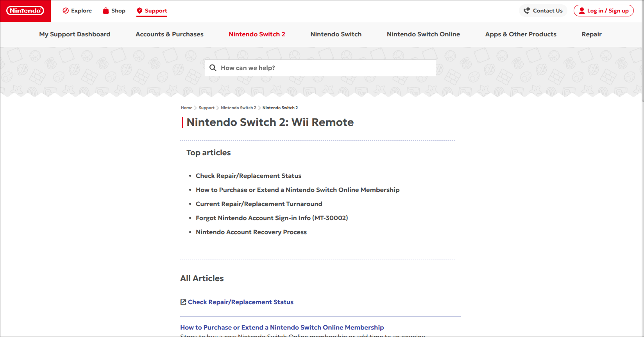The image size is (644, 337).
Task: Open Current Repair/Replacement Turnaround article
Action: pyautogui.click(x=259, y=204)
